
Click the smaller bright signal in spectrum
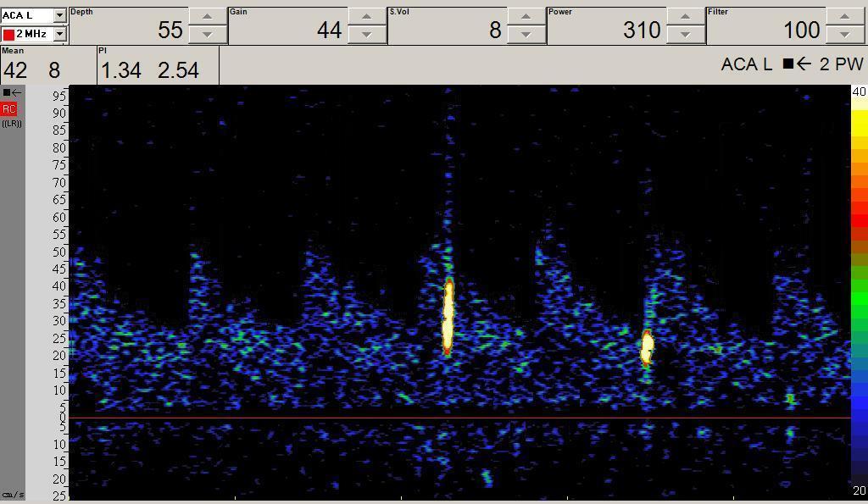[x=647, y=347]
